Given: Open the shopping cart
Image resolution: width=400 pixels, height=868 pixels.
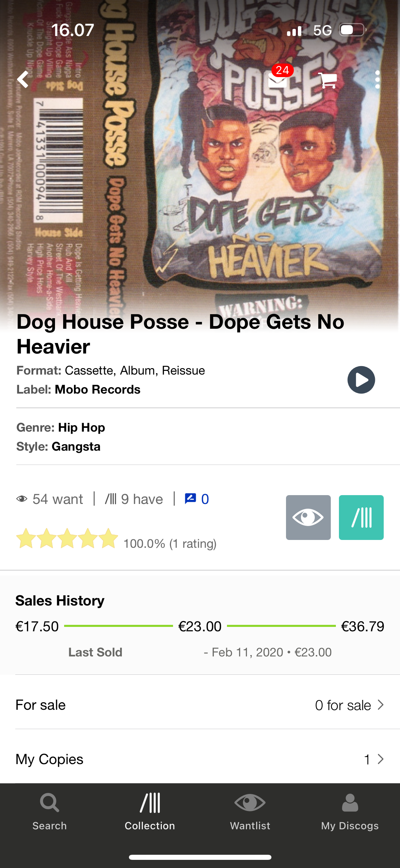Looking at the screenshot, I should pos(328,80).
